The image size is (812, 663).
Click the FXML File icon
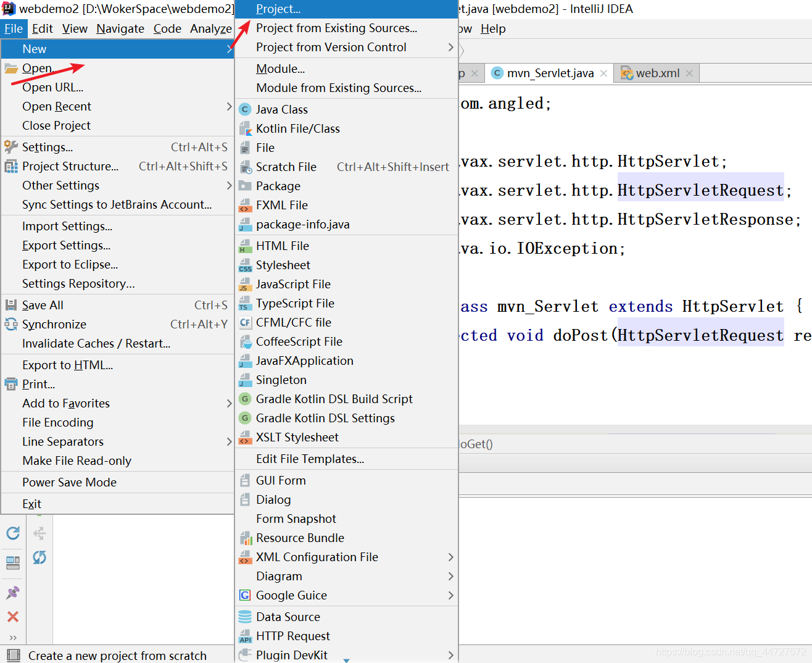point(245,205)
